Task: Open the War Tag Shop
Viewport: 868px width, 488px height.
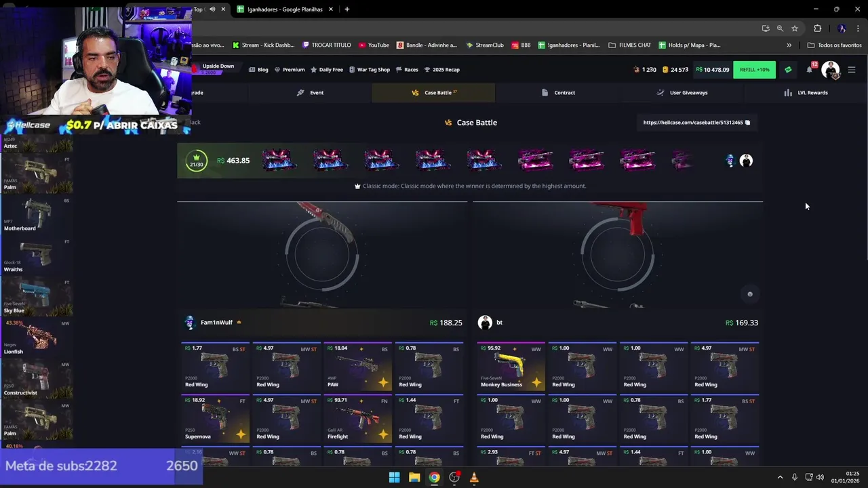Action: point(370,70)
